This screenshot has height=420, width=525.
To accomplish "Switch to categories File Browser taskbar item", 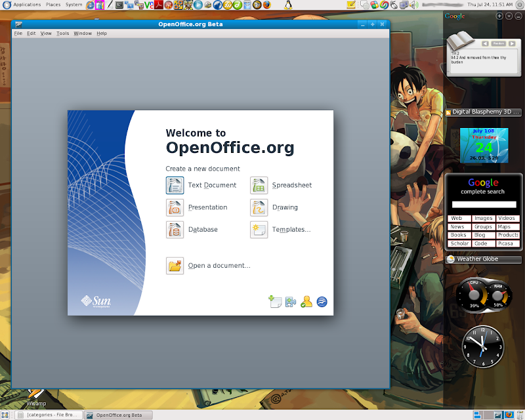I will point(49,415).
